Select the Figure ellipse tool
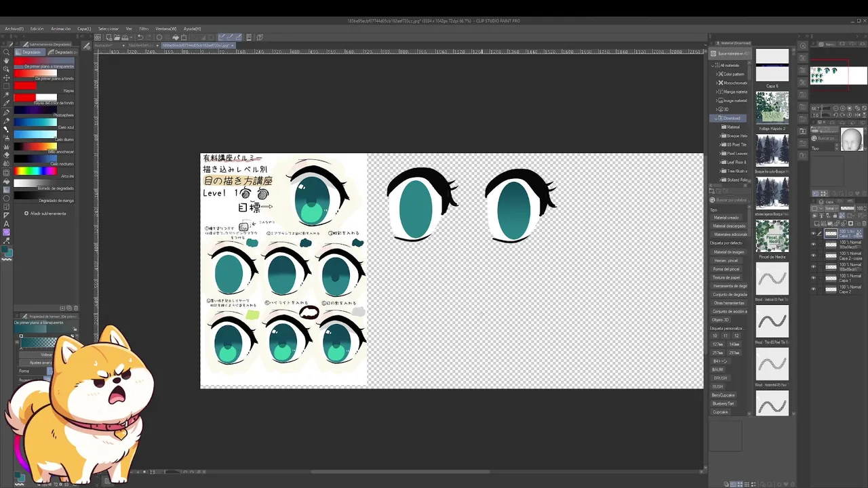This screenshot has width=868, height=488. (x=7, y=198)
